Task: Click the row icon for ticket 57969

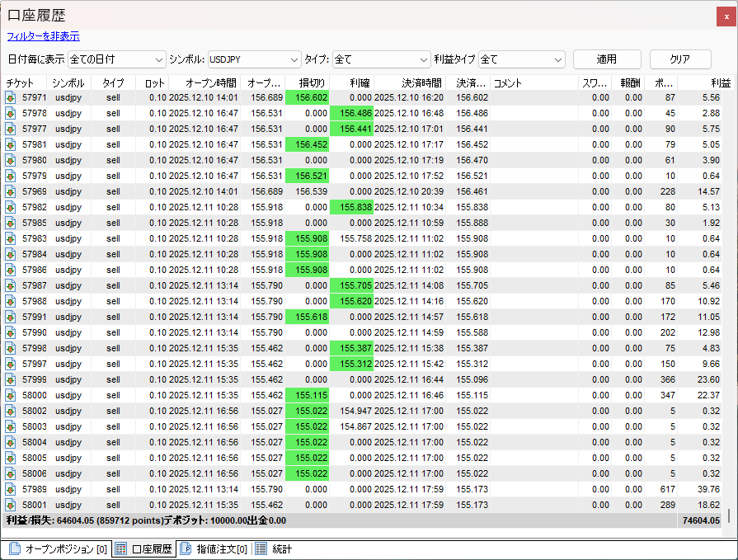Action: (11, 191)
